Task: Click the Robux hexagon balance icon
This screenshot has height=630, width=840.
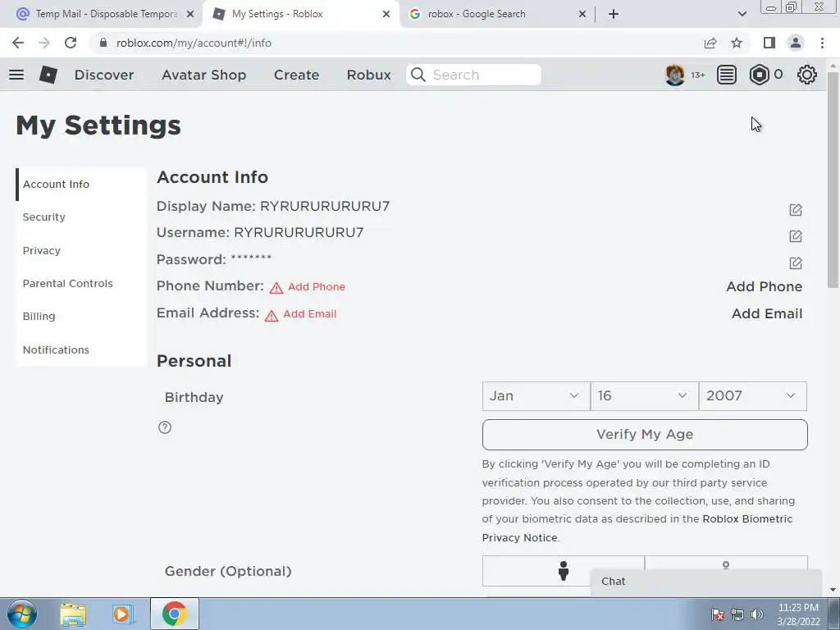Action: point(759,75)
